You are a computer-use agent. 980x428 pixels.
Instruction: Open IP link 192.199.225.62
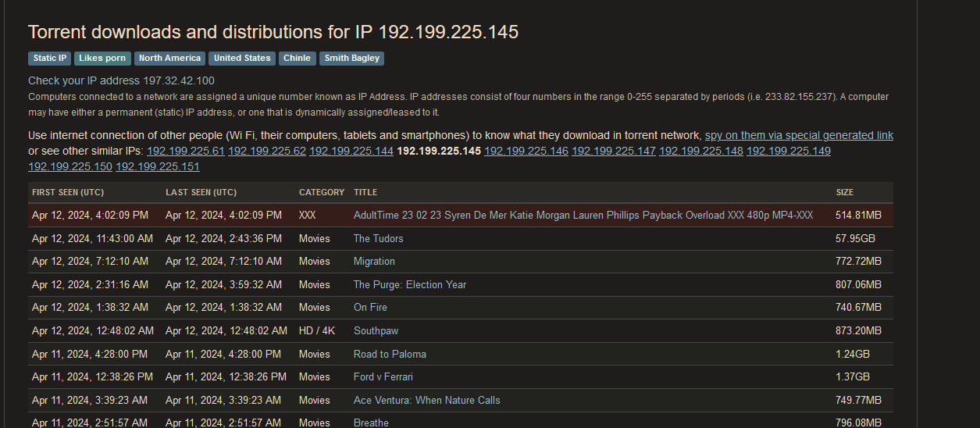click(267, 152)
